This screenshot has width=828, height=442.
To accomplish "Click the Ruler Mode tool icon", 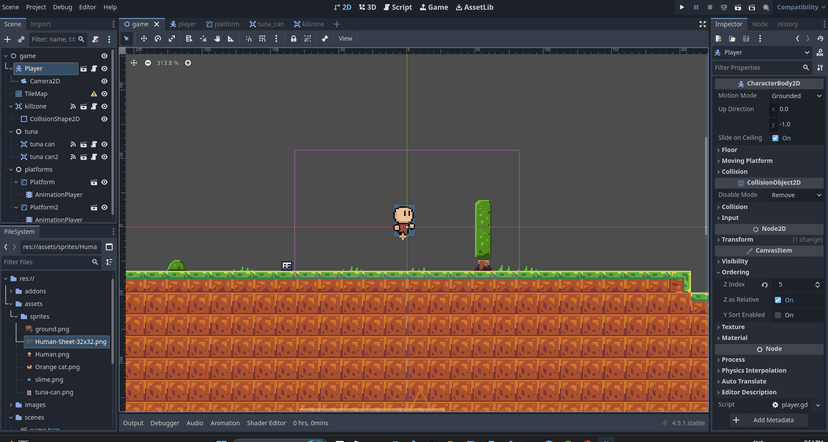I will click(231, 38).
